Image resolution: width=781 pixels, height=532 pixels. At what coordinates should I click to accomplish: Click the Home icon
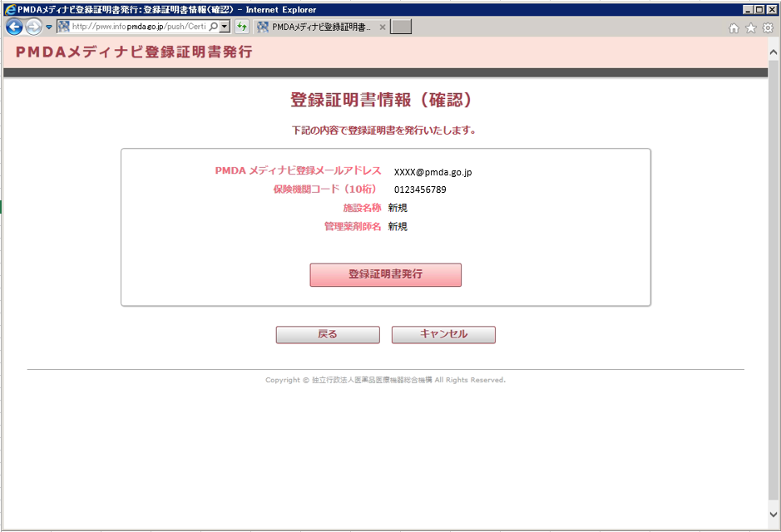[734, 28]
